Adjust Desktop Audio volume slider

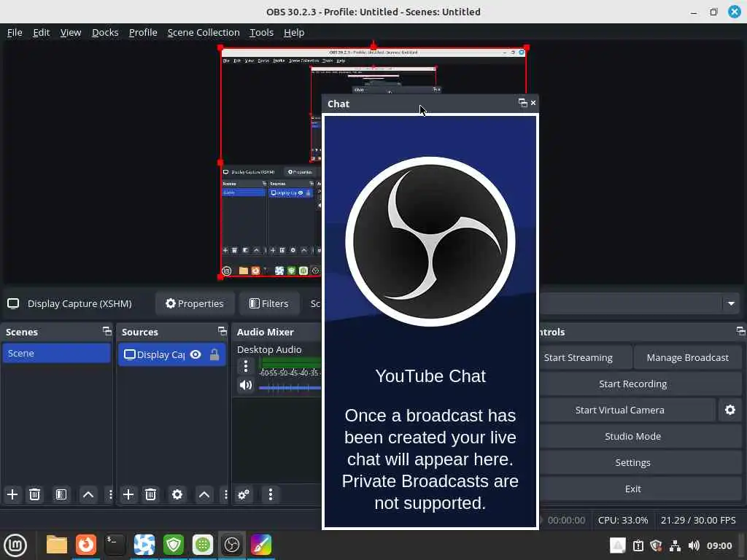click(x=290, y=388)
